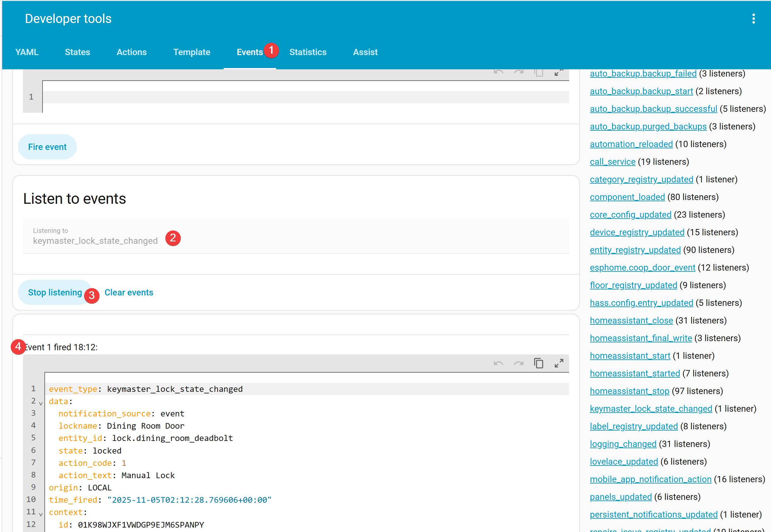Fullscreen the event data editor at top

click(559, 72)
